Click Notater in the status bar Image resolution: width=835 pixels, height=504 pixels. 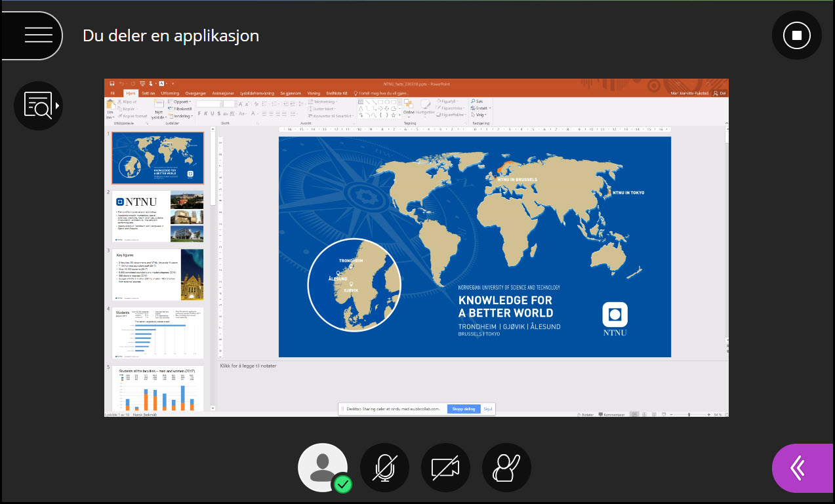(586, 414)
